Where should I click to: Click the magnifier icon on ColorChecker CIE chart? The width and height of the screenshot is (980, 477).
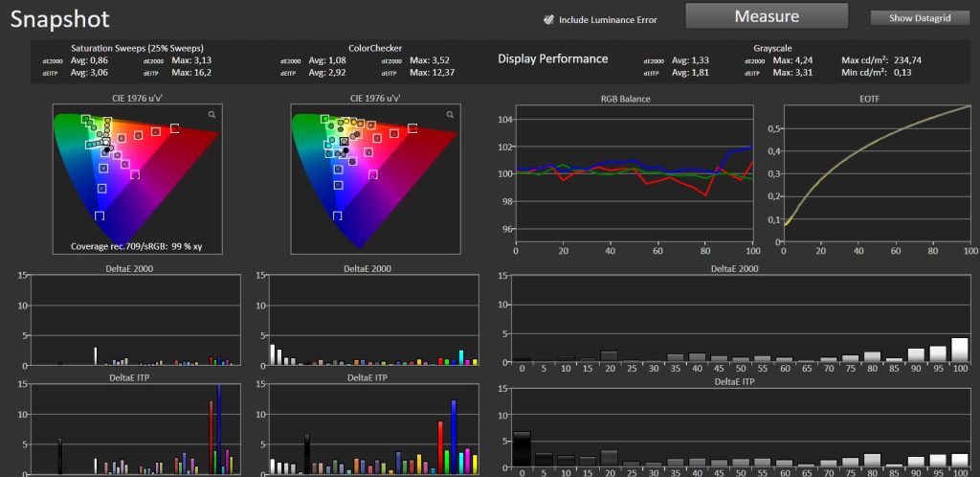point(450,114)
